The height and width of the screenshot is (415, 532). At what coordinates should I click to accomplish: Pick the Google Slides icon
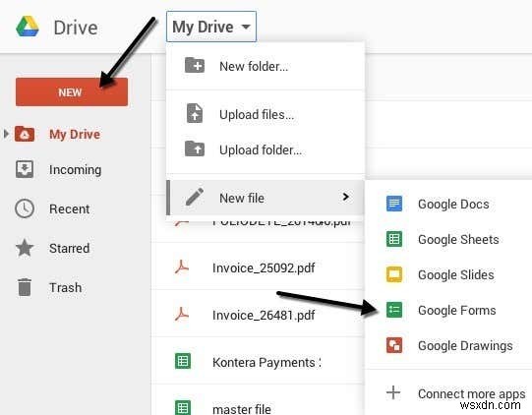click(394, 274)
